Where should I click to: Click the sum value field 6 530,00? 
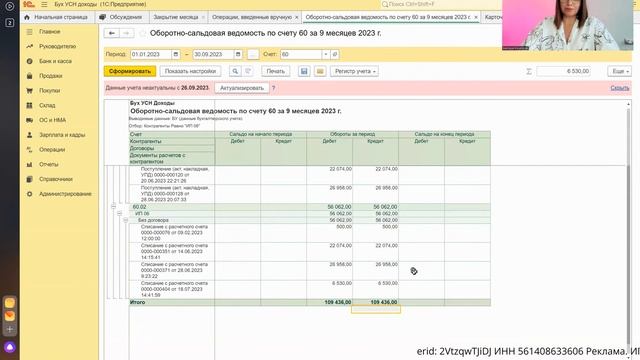point(563,71)
